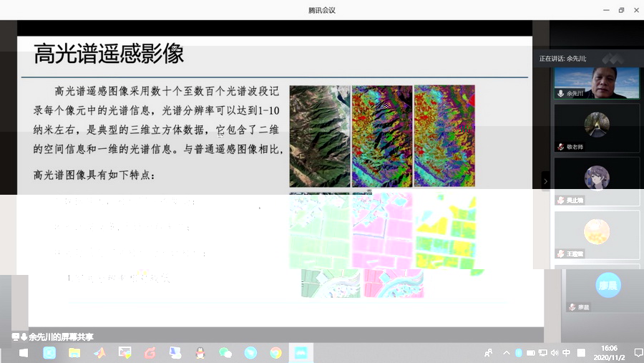The image size is (644, 363).
Task: Select the 廖晨 participant tile
Action: click(x=604, y=290)
